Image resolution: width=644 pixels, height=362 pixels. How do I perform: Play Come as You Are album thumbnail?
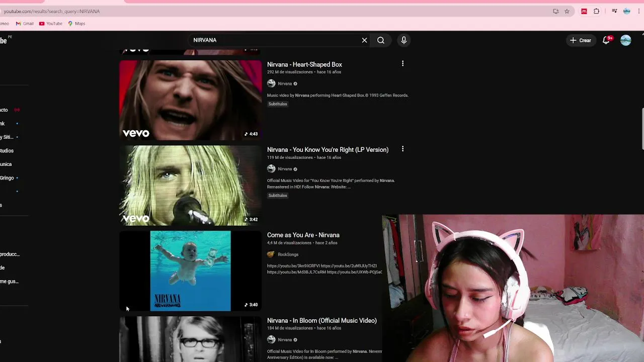pos(190,271)
